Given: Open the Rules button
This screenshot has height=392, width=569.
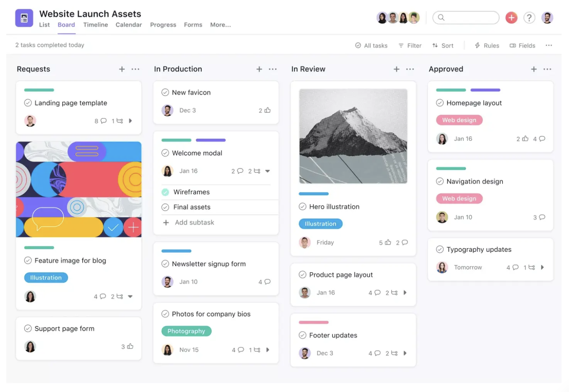Looking at the screenshot, I should point(487,46).
